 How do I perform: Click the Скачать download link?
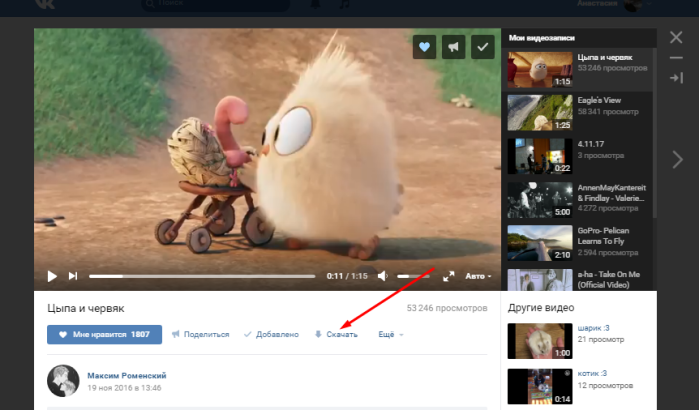coord(336,335)
